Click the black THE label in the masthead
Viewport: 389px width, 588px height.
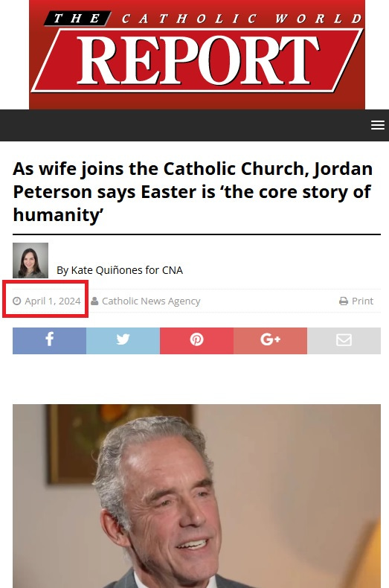[77, 19]
